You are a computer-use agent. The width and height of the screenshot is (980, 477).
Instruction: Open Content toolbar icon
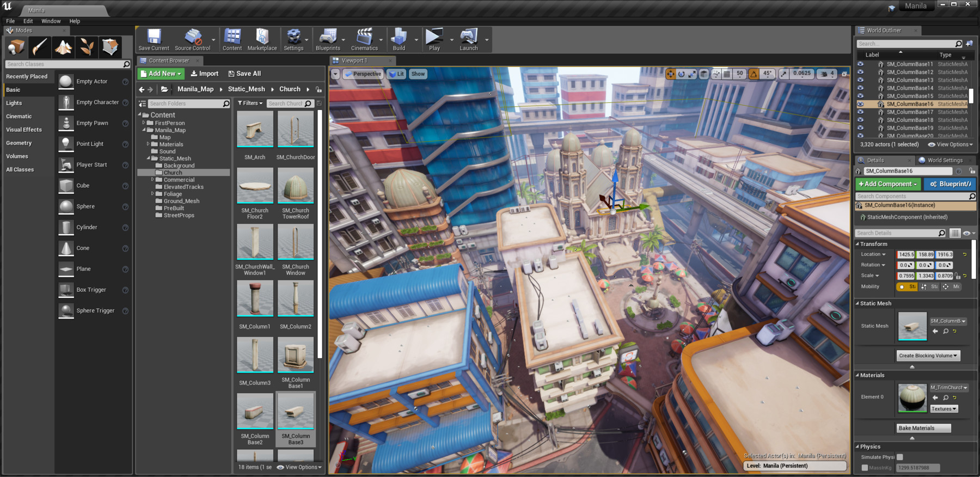coord(232,40)
